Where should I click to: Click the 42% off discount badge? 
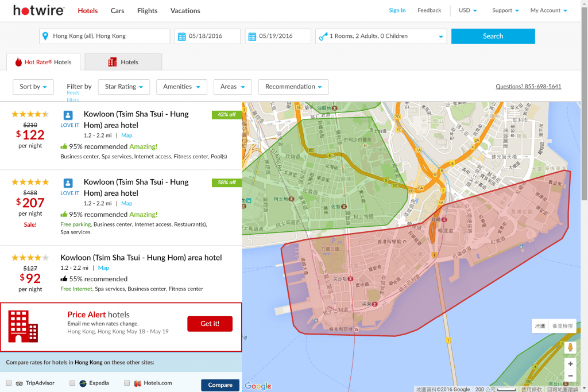226,115
